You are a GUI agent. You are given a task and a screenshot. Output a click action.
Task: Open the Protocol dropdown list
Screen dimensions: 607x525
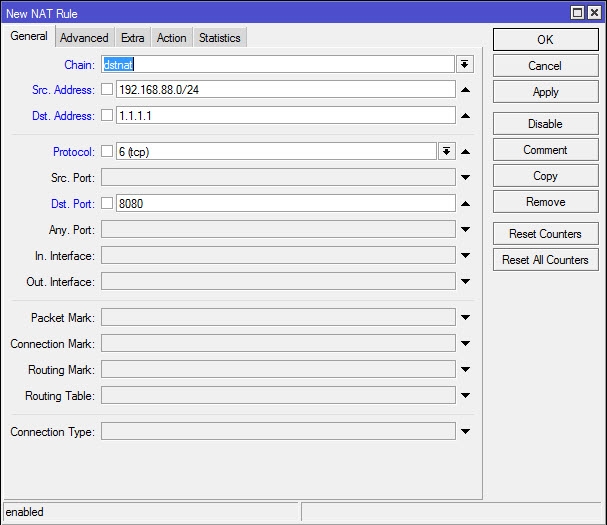point(446,152)
